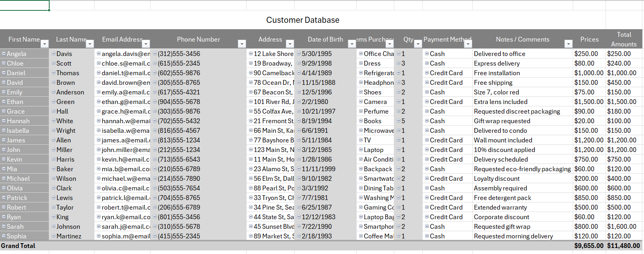Collapse the group beside last name Martinez
644x254 pixels.
[x=53, y=236]
